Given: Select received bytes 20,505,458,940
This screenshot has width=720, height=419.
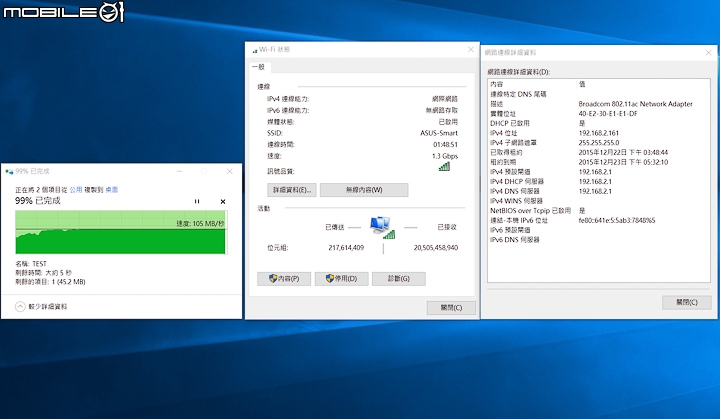Looking at the screenshot, I should tap(435, 248).
